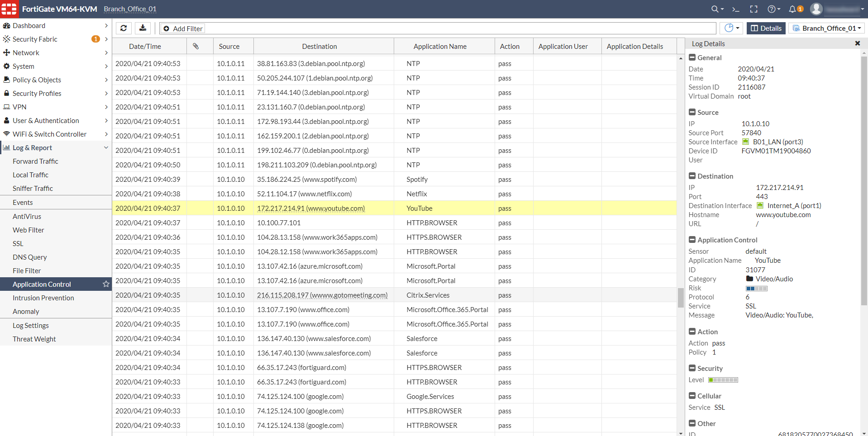
Task: Select the Netflix log row
Action: pos(394,194)
